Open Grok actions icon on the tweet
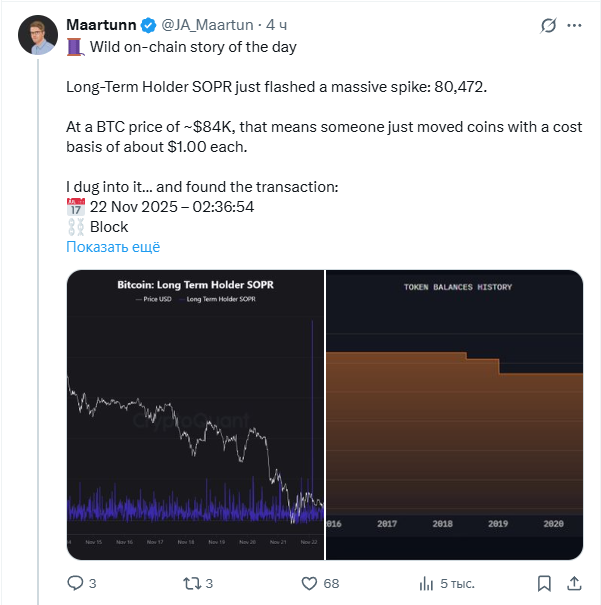 tap(548, 25)
